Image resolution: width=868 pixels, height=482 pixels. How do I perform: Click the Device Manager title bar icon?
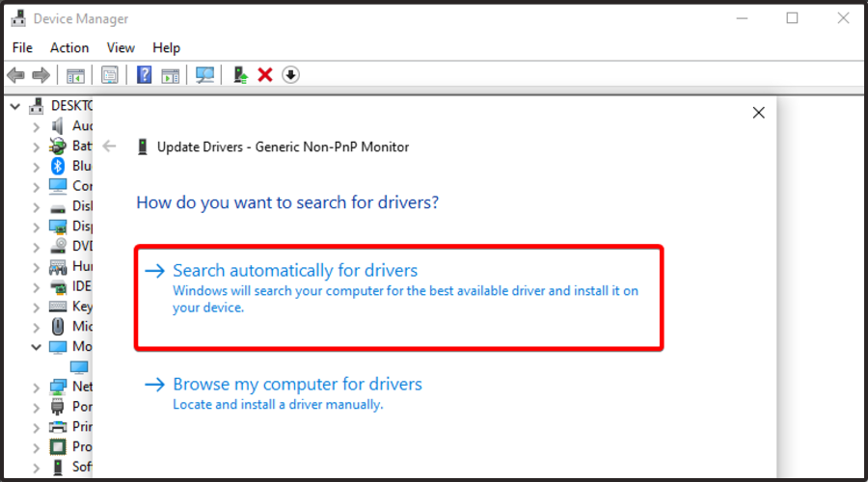18,18
